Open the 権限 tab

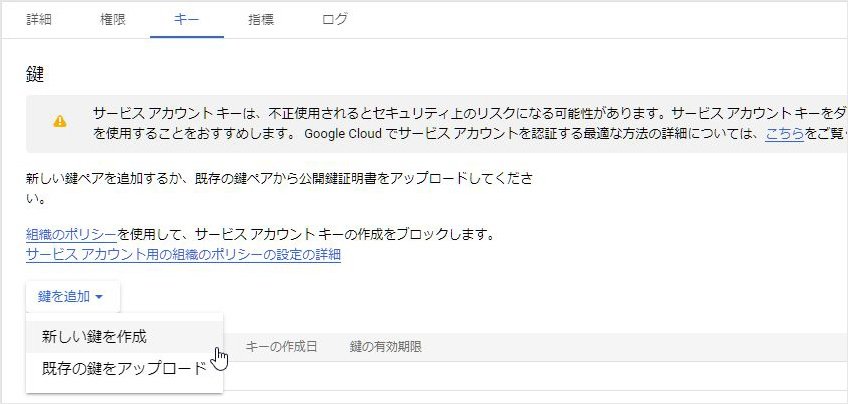113,19
